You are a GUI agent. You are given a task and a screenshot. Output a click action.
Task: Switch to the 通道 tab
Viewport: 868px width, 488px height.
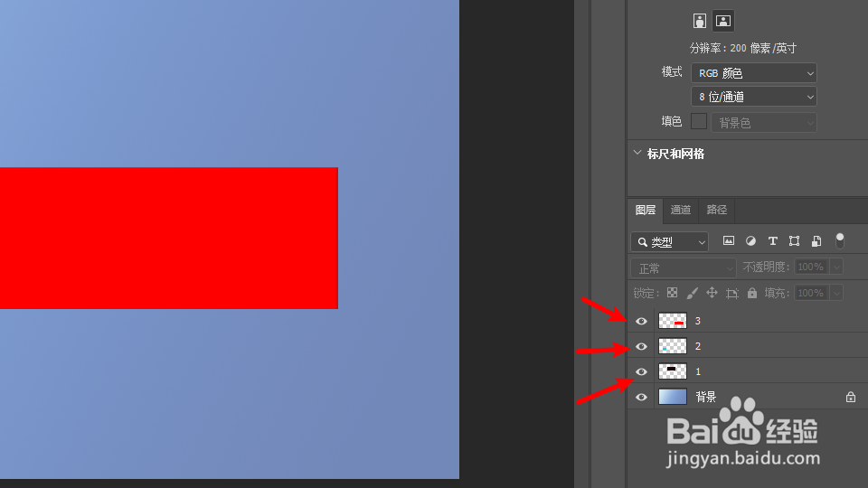pos(681,210)
